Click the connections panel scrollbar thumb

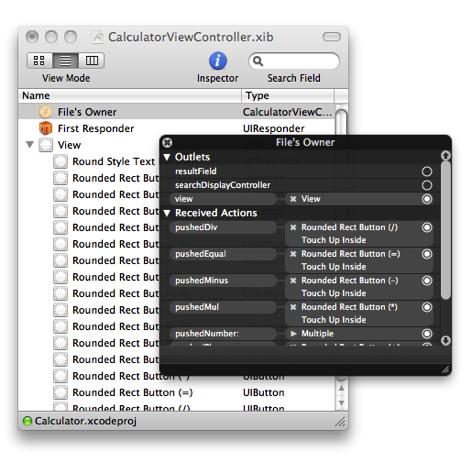point(446,230)
